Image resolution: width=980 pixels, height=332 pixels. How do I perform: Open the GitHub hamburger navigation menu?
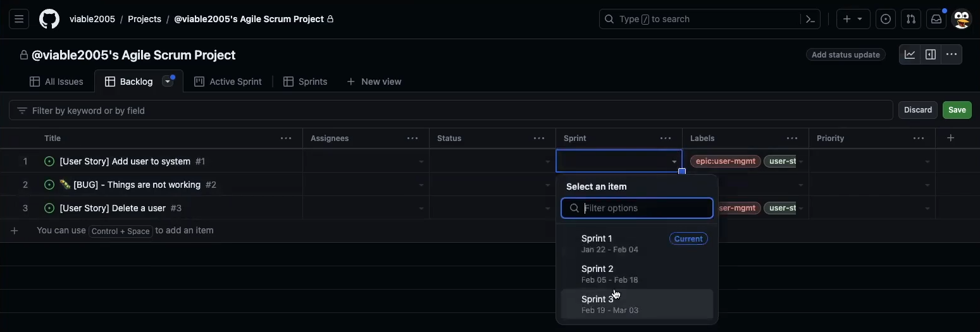pos(19,19)
